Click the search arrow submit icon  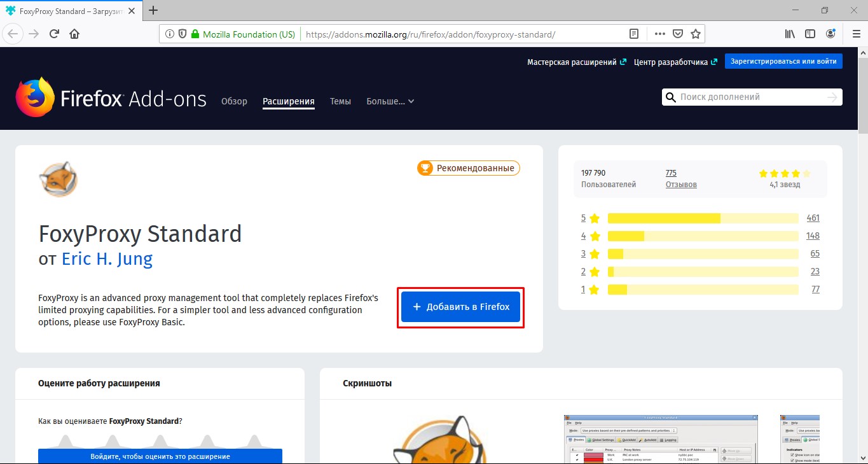click(x=832, y=97)
